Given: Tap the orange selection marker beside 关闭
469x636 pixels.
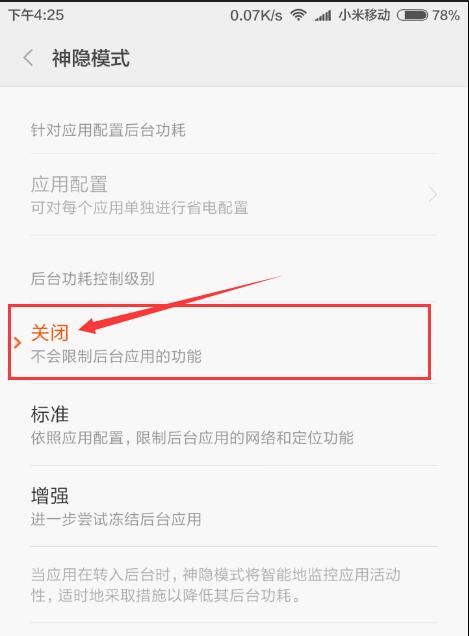Looking at the screenshot, I should tap(17, 343).
